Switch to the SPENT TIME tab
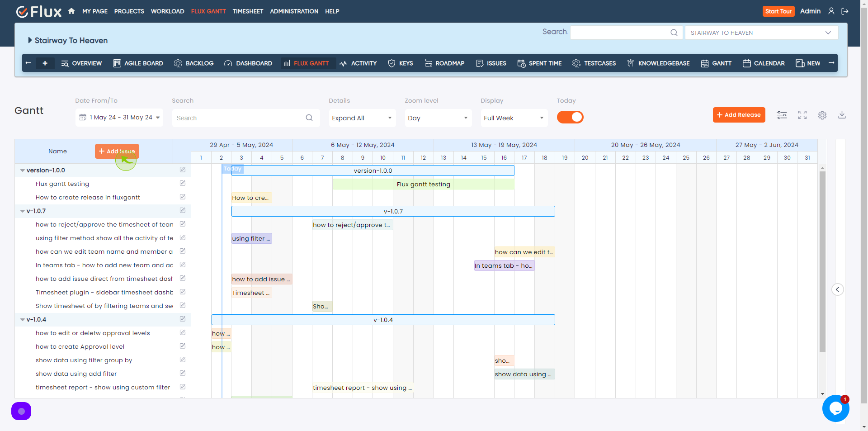The width and height of the screenshot is (868, 431). click(x=539, y=63)
